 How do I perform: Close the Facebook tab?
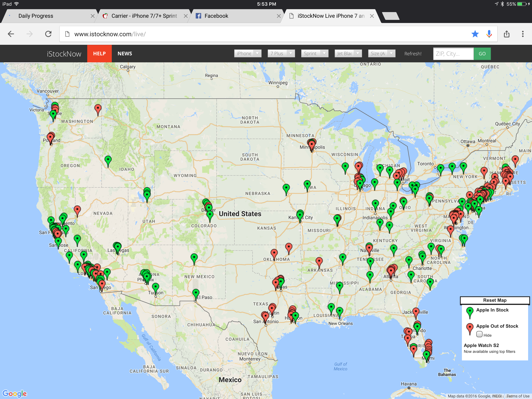pyautogui.click(x=279, y=16)
